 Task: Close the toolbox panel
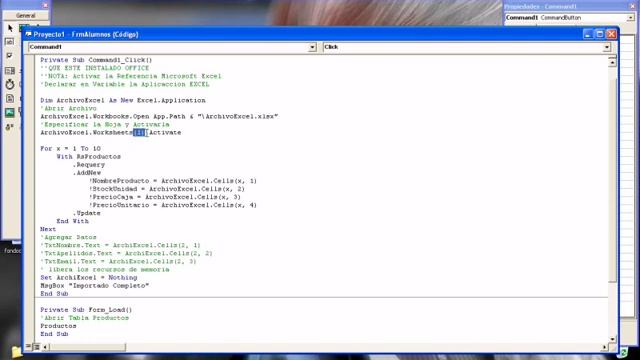[x=45, y=5]
